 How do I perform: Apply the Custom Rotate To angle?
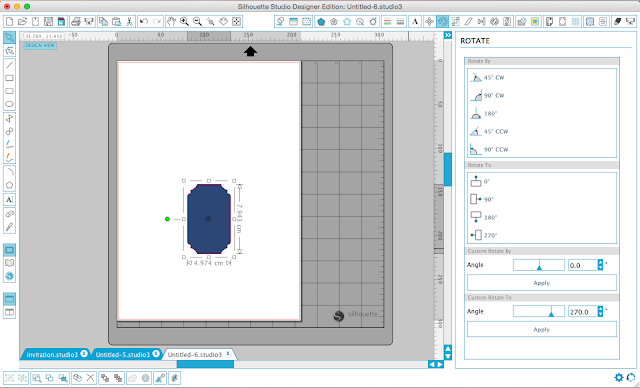click(542, 329)
